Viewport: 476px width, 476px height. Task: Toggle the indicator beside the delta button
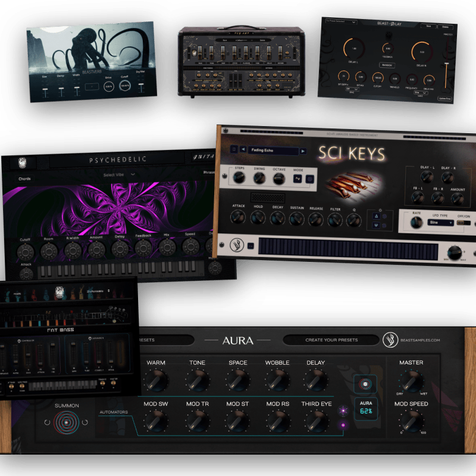384,217
